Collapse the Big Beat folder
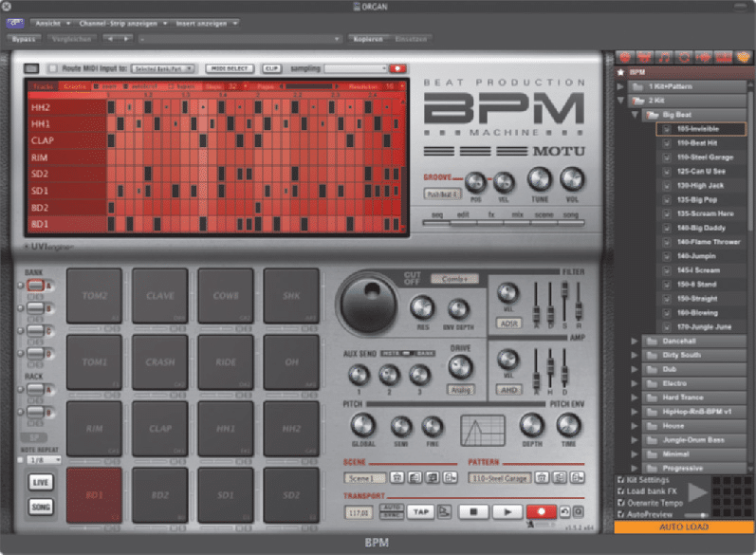 pos(635,115)
